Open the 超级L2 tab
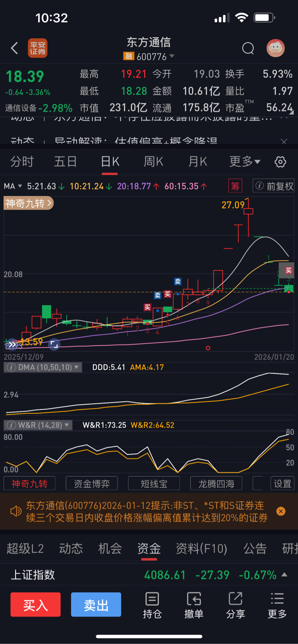The height and width of the screenshot is (644, 298). tap(25, 549)
